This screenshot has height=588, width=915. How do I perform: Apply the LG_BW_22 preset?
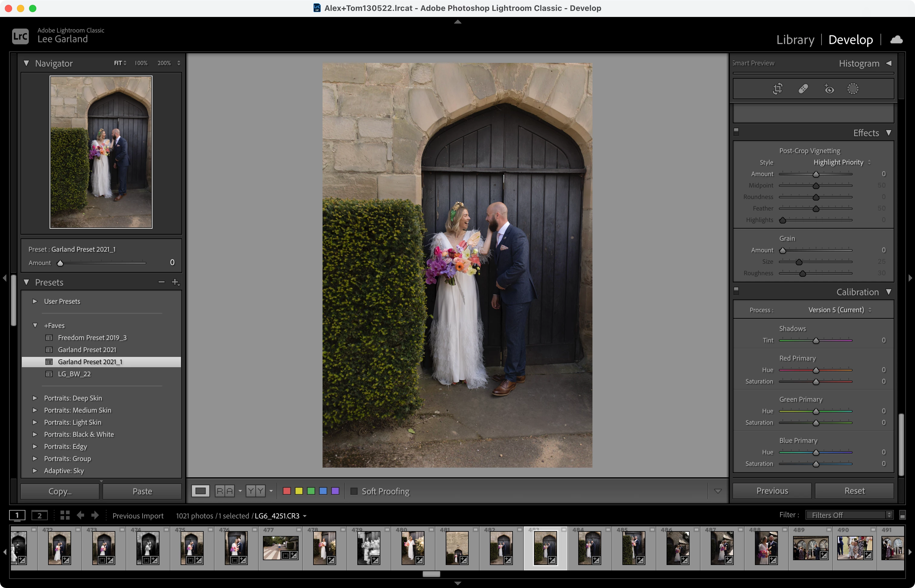click(x=74, y=374)
